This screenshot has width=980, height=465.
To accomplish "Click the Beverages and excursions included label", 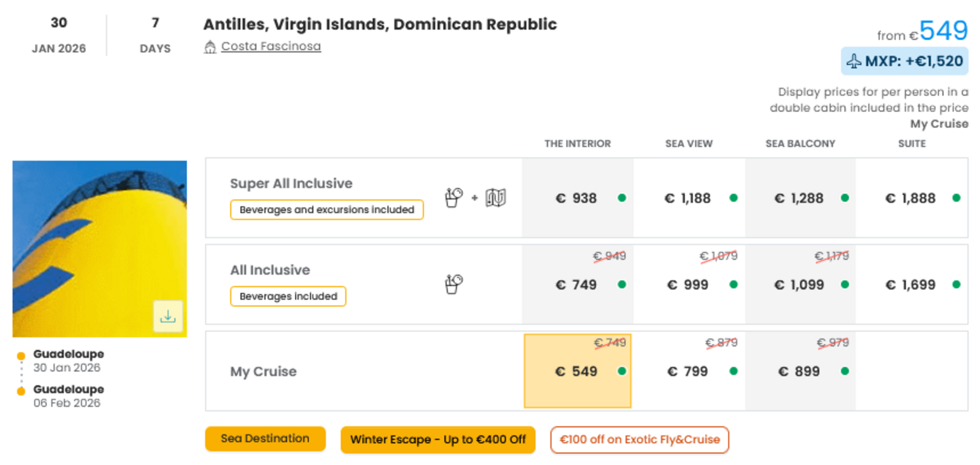I will pos(327,209).
